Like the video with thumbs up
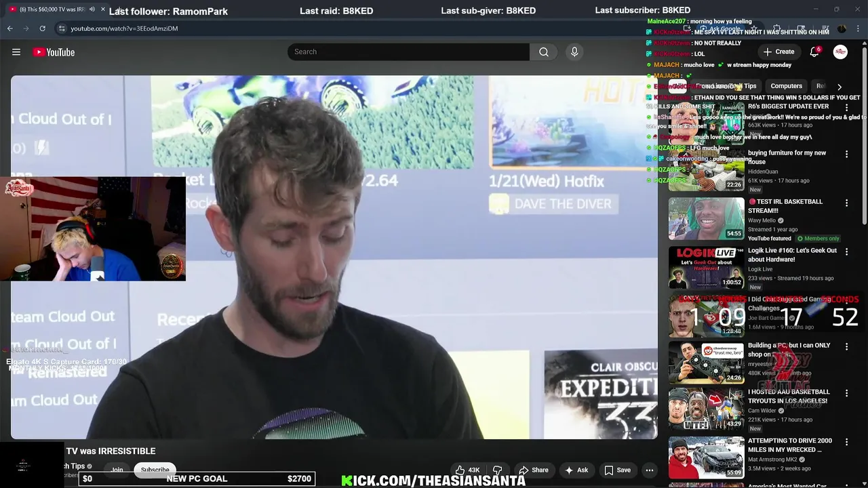Viewport: 868px width, 488px height. 467,470
